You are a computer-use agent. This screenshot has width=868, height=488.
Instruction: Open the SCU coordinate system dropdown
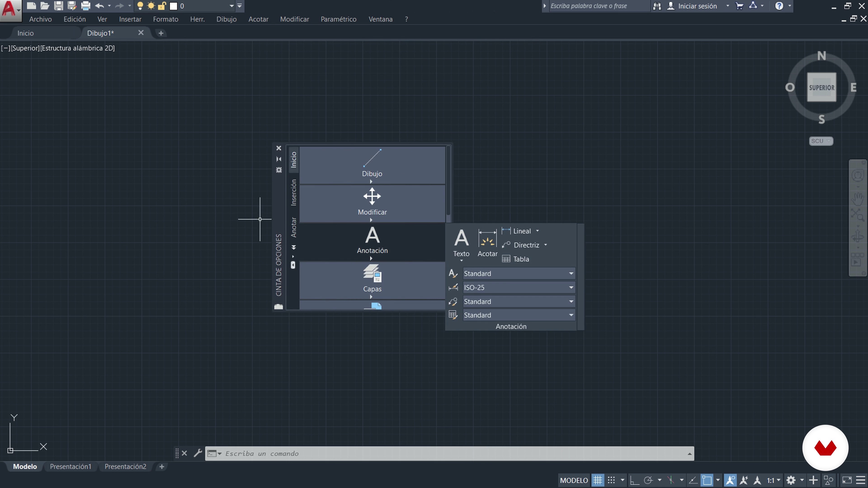[821, 141]
